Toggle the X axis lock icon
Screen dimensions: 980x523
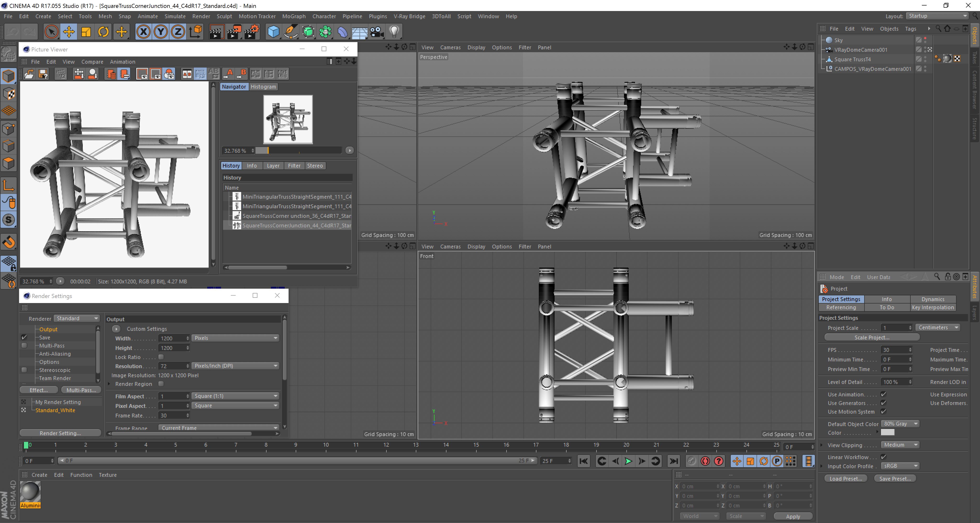click(x=143, y=32)
